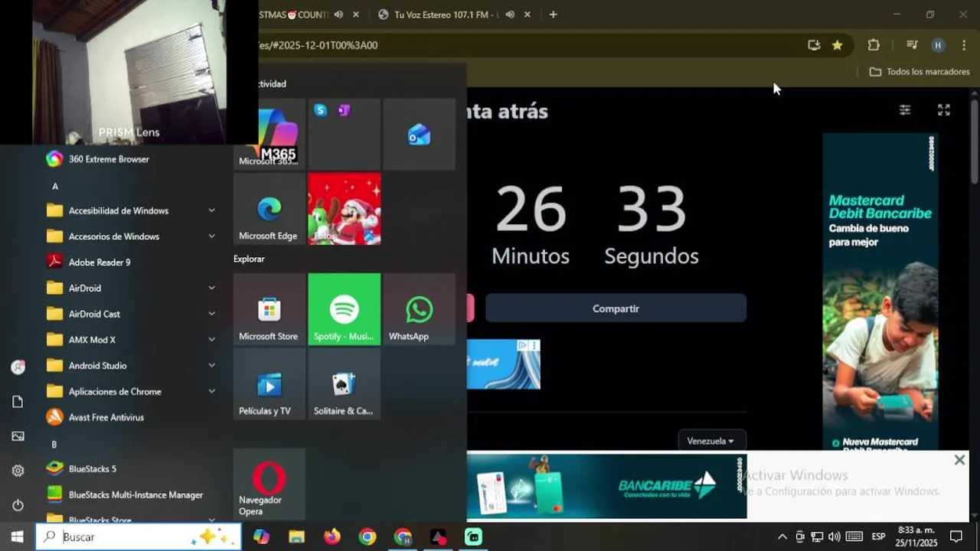Expand Accesibilidad de Windows folder
Viewport: 980px width, 551px height.
(x=132, y=210)
